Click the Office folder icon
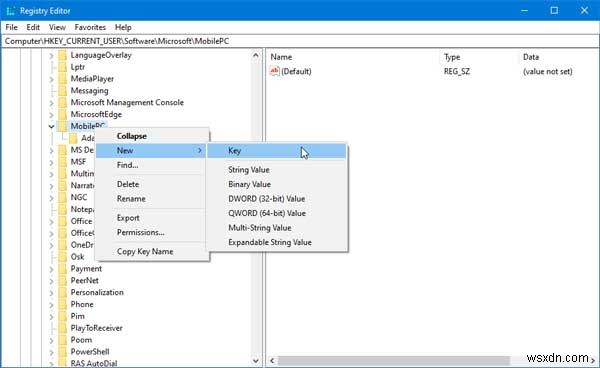The width and height of the screenshot is (600, 368). tap(62, 221)
